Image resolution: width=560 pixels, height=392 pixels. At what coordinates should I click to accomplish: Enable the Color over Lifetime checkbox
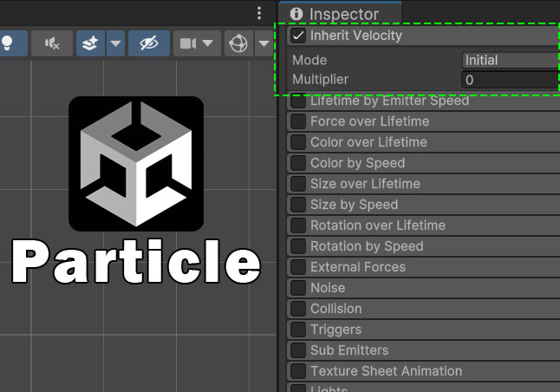298,142
